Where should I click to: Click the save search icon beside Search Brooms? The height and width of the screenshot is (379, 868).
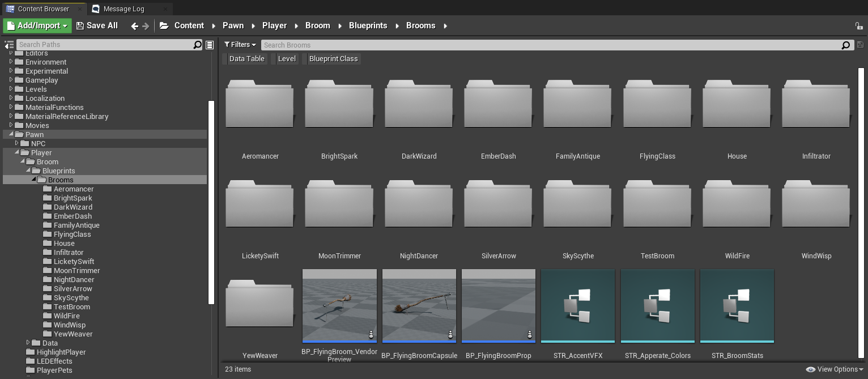pyautogui.click(x=860, y=45)
